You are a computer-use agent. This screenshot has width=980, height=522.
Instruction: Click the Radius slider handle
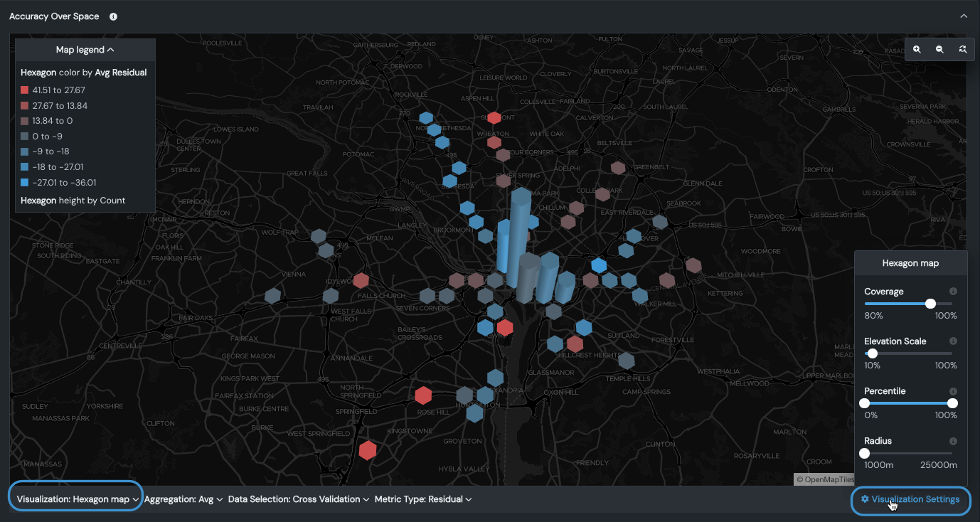[865, 453]
